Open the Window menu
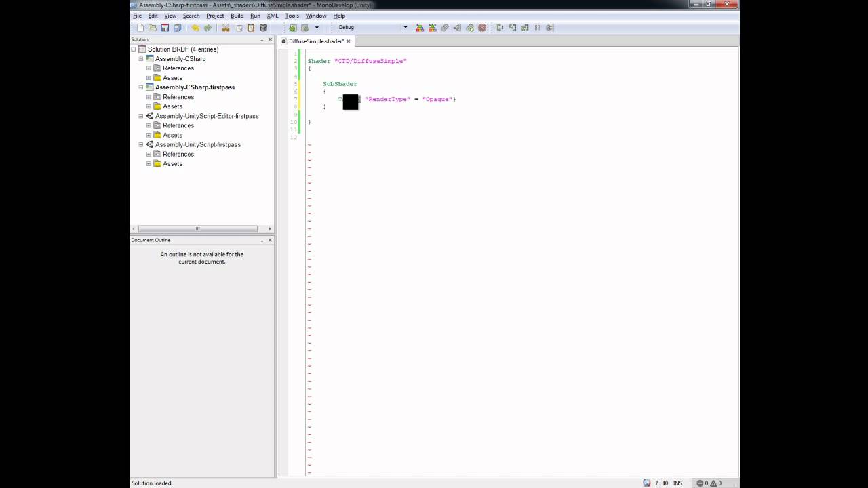This screenshot has height=488, width=868. (x=316, y=16)
